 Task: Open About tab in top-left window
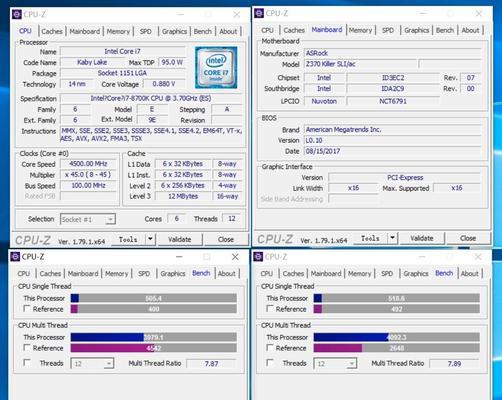click(228, 32)
